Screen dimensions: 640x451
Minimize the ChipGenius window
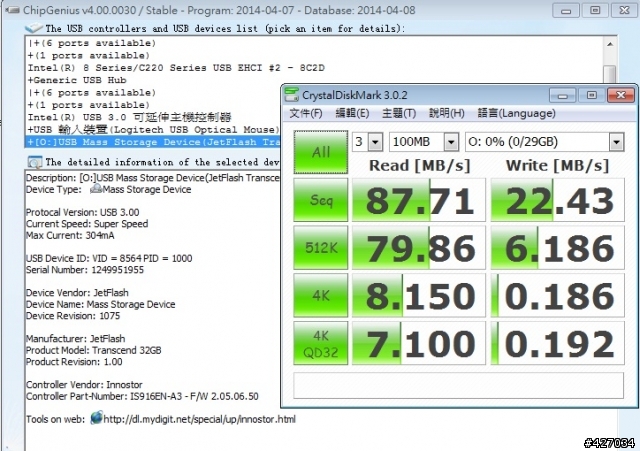click(566, 10)
